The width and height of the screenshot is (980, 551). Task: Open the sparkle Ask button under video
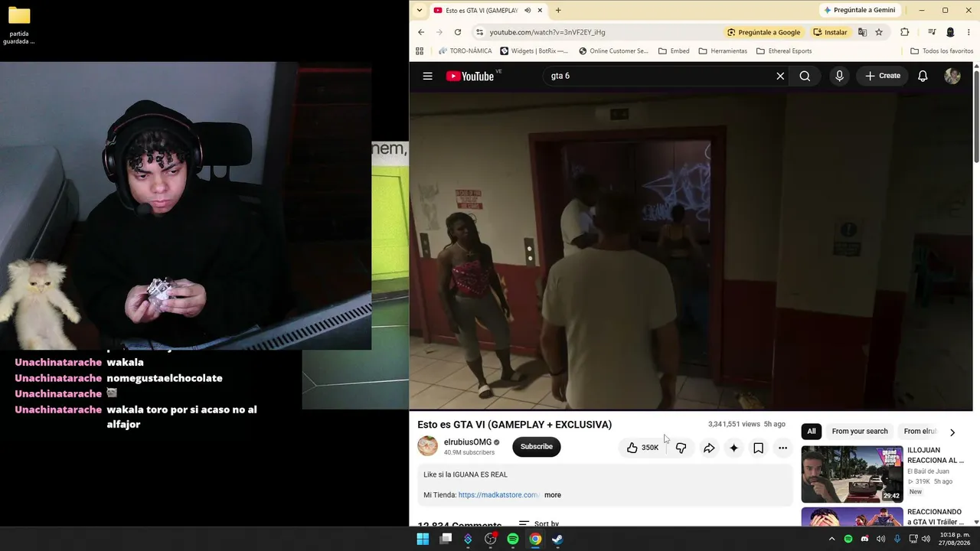pyautogui.click(x=733, y=448)
